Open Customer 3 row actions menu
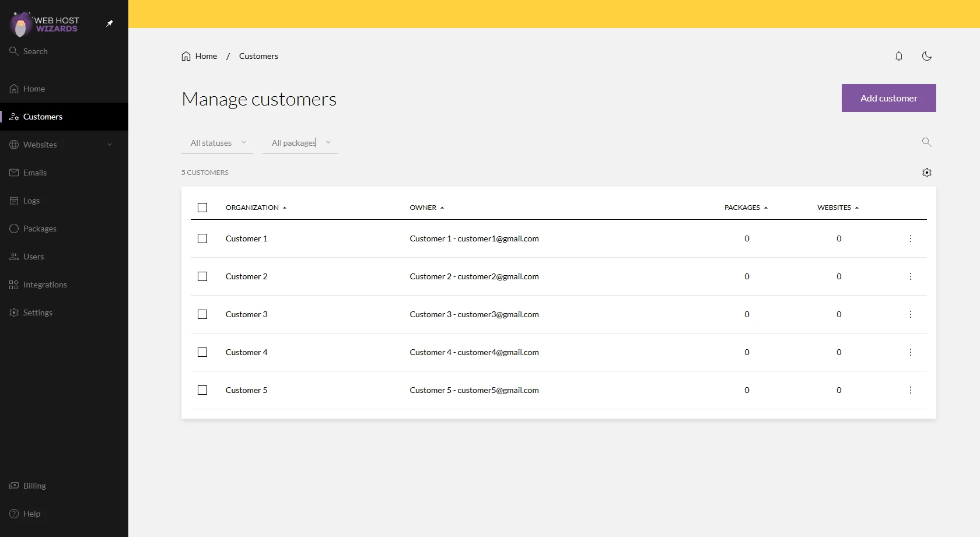The image size is (980, 537). click(x=911, y=314)
